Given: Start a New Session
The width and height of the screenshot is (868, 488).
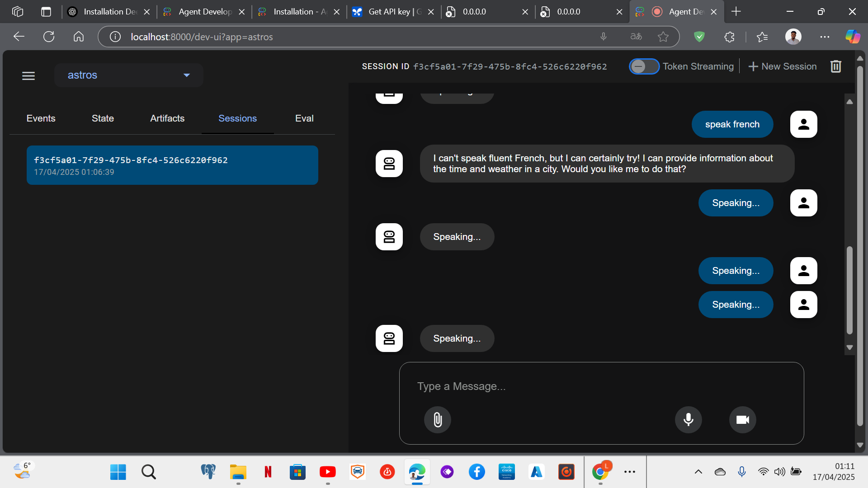Looking at the screenshot, I should 783,66.
